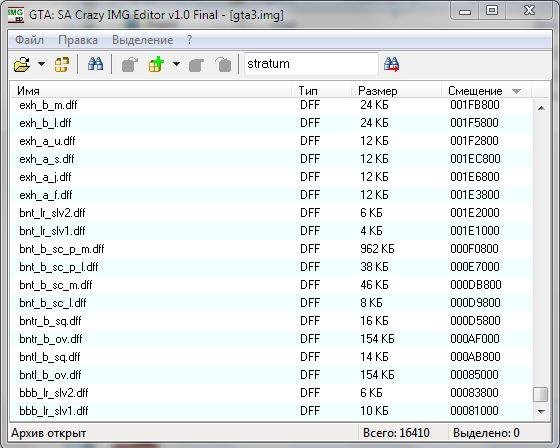Click find next binoculars beside search box
The height and width of the screenshot is (448, 560).
click(x=391, y=64)
